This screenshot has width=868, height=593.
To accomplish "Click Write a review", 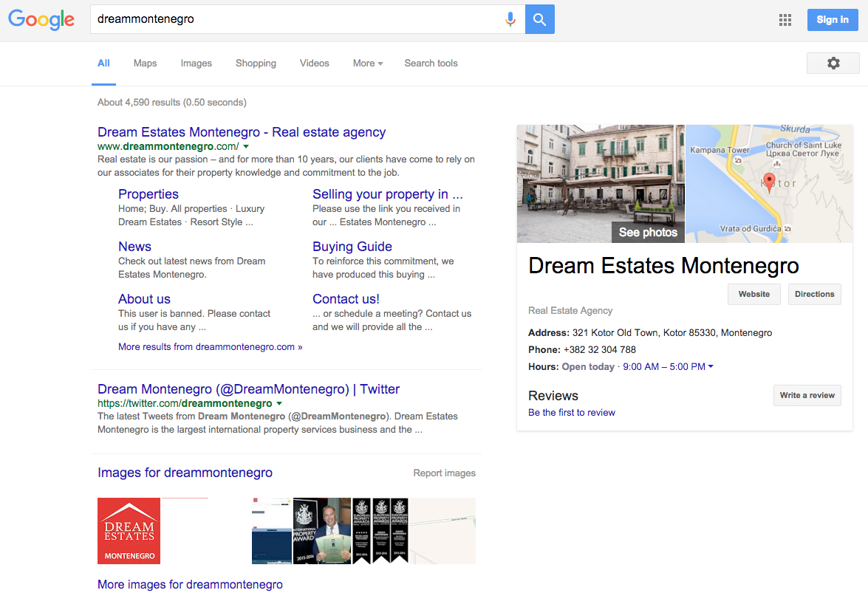I will tap(807, 395).
